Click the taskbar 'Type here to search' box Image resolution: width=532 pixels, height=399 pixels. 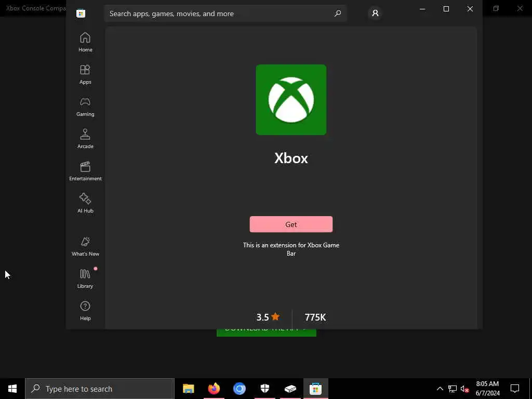click(x=100, y=389)
